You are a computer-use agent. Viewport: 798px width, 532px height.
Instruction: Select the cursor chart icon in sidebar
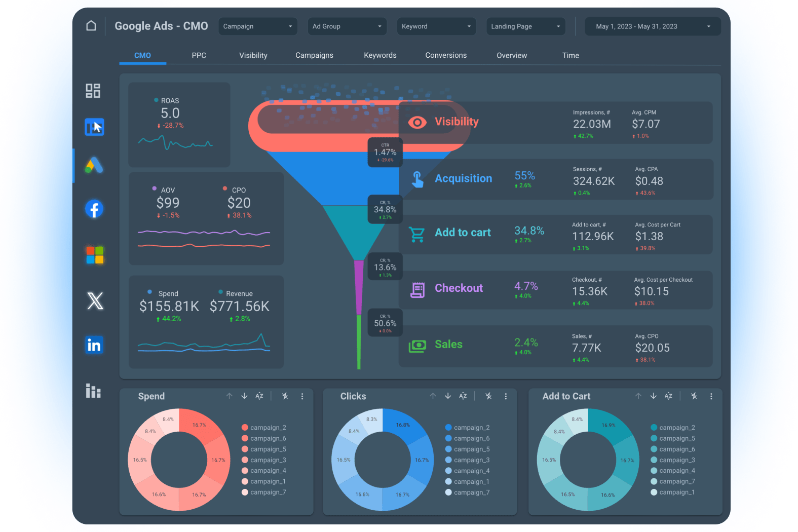tap(94, 127)
